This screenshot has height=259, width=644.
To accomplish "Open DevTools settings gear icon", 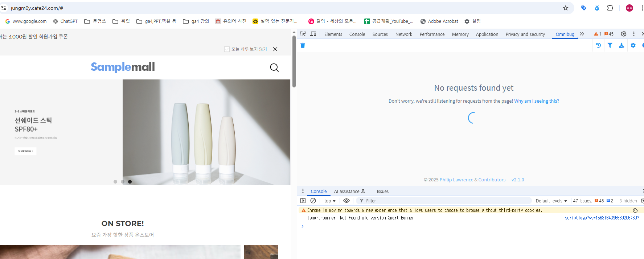I will coord(624,34).
